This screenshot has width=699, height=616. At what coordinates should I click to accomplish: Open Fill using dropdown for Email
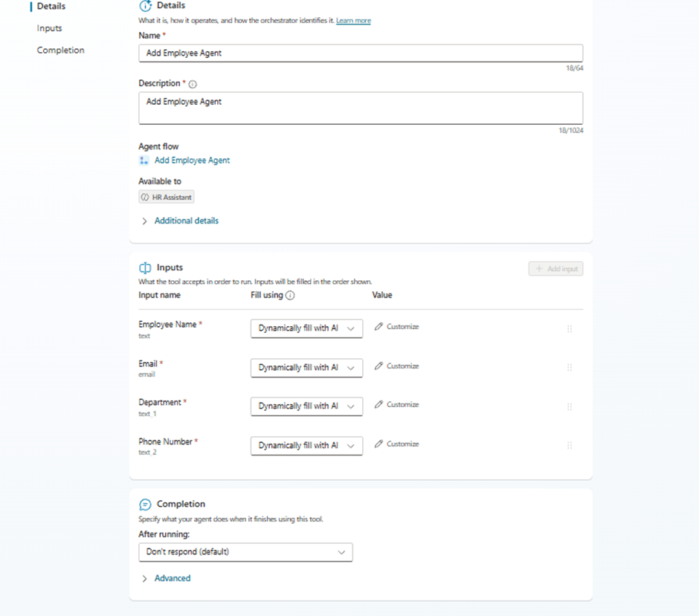coord(306,368)
